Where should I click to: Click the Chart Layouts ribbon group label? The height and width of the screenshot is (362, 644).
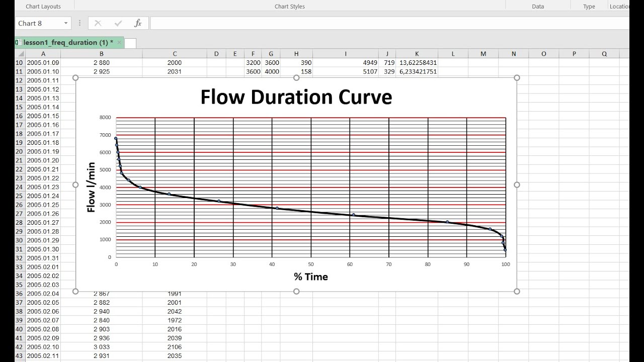[43, 7]
